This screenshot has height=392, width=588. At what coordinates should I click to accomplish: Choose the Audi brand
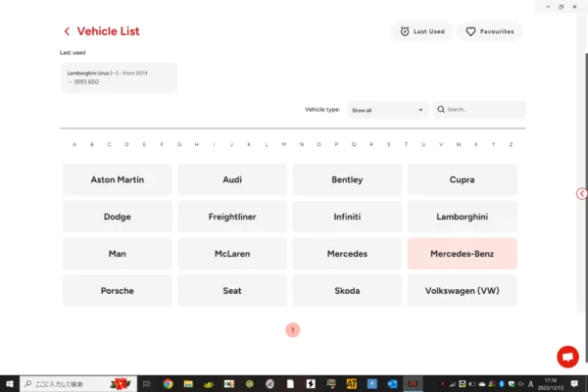click(232, 179)
